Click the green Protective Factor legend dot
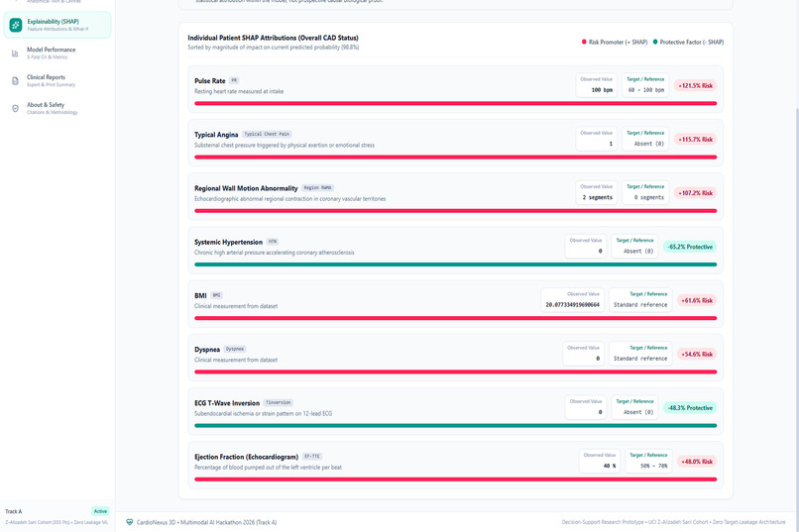 point(655,42)
